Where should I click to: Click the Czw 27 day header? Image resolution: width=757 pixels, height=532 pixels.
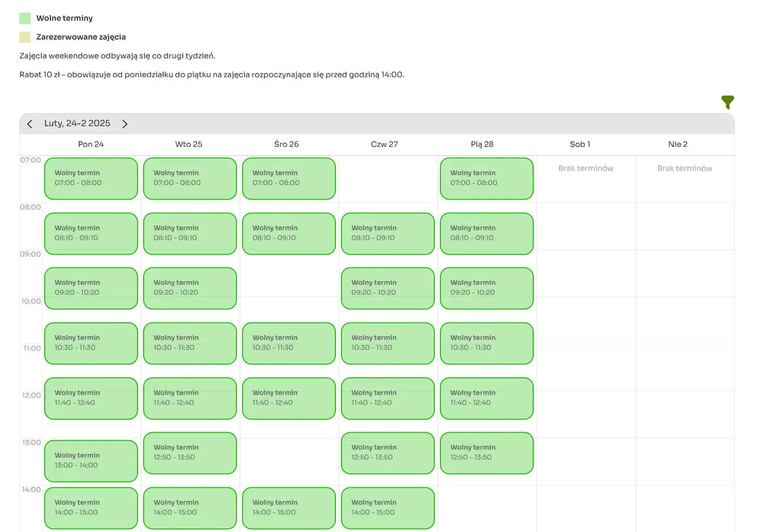(x=384, y=145)
